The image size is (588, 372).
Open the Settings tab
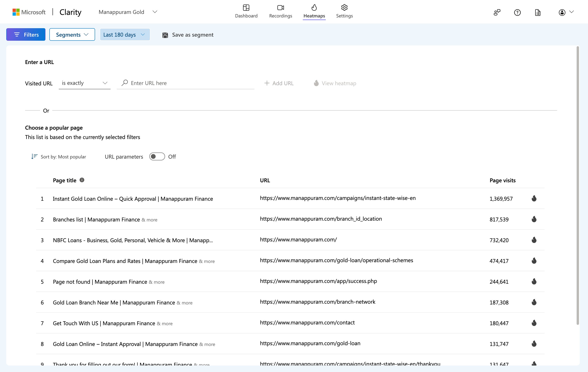(x=344, y=12)
